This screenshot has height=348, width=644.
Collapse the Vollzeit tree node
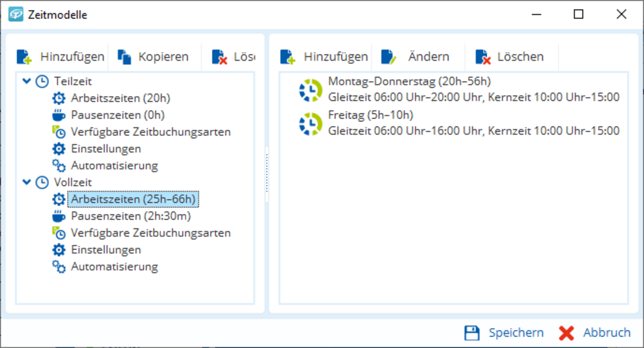[26, 182]
